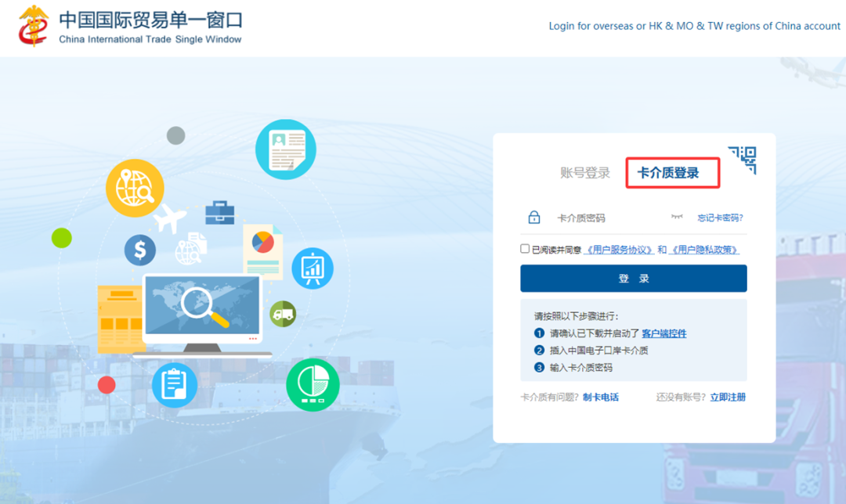This screenshot has height=504, width=846.
Task: Click the lock icon beside password field
Action: coord(533,218)
